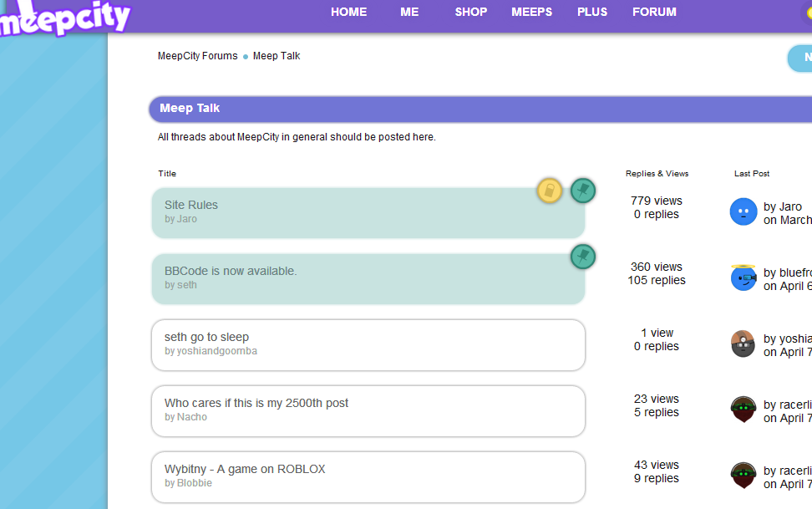Click the avatar beside the Wybitny thread
The height and width of the screenshot is (509, 812).
[743, 476]
